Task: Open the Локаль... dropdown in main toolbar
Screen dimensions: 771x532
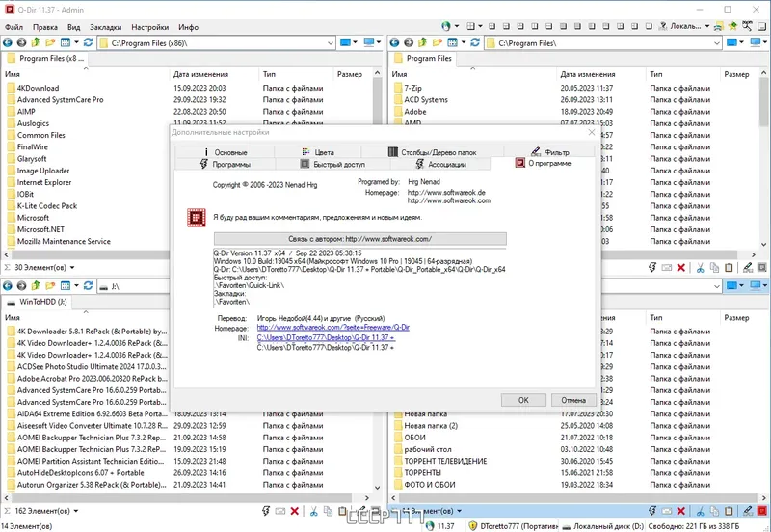Action: tap(707, 26)
